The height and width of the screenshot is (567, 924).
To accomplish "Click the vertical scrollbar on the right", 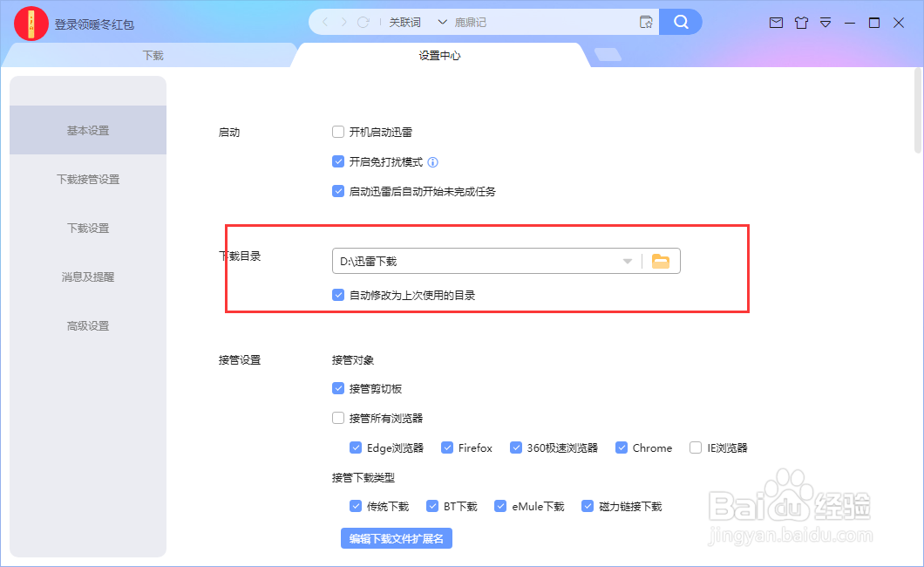I will pos(918,111).
